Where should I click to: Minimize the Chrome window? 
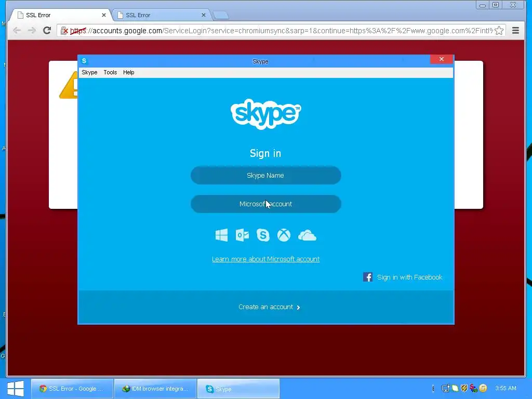point(483,5)
